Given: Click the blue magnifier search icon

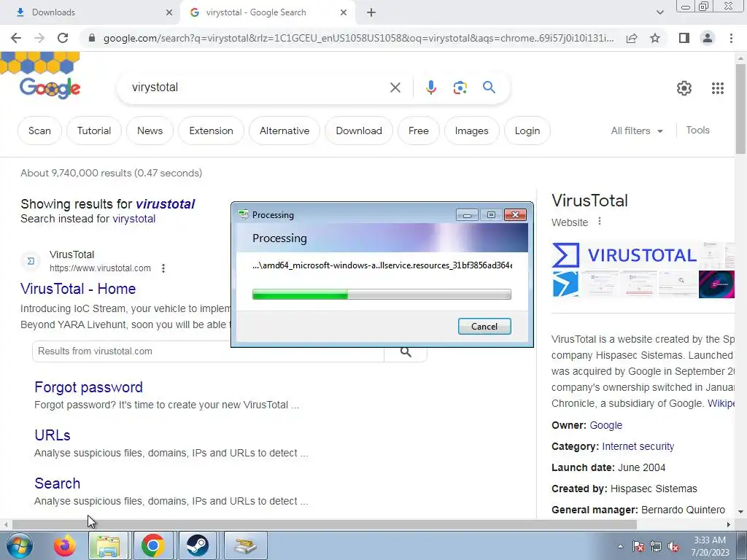Looking at the screenshot, I should coord(489,87).
